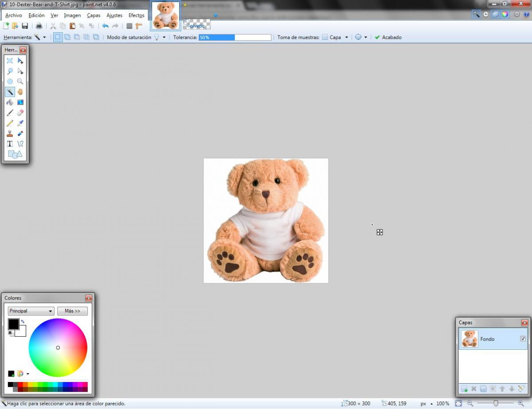Pick the Color Picker eyedropper tool
The image size is (532, 409).
(20, 123)
